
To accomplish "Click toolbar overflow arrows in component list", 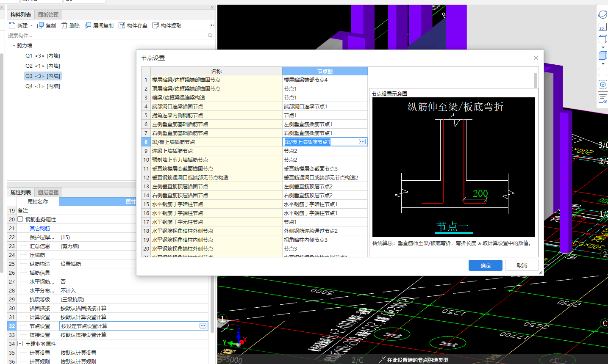I will [212, 25].
